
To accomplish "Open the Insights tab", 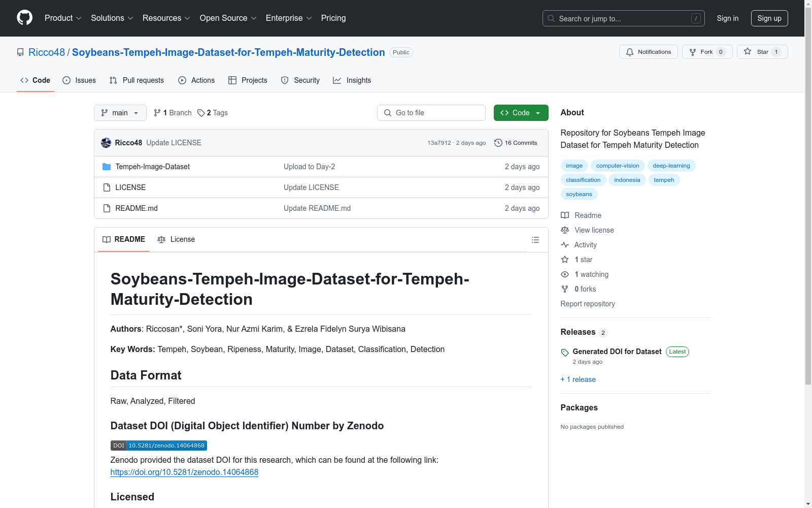I will click(352, 80).
